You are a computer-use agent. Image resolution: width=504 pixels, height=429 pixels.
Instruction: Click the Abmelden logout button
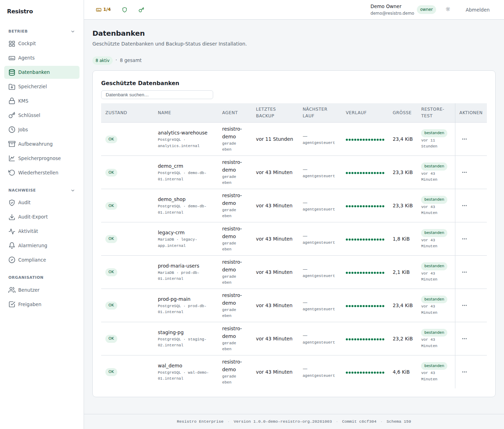(x=477, y=10)
